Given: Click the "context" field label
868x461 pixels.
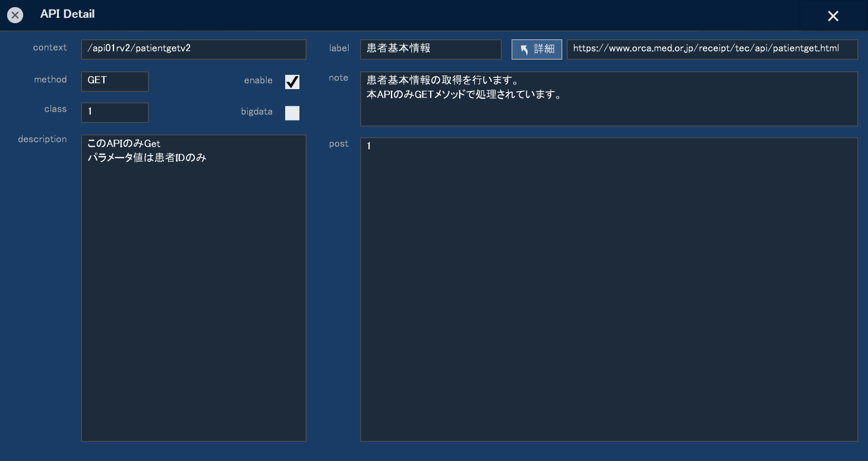Looking at the screenshot, I should (50, 48).
